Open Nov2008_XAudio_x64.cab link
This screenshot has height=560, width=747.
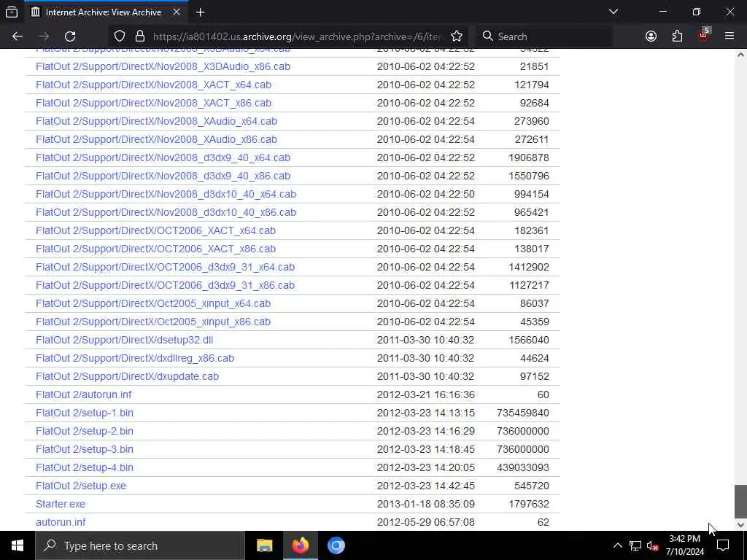(x=156, y=122)
